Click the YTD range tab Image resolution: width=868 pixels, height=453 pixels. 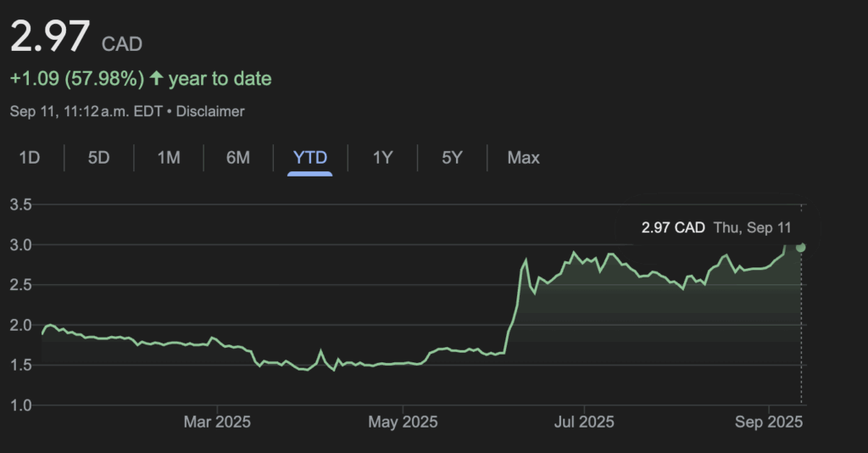309,157
